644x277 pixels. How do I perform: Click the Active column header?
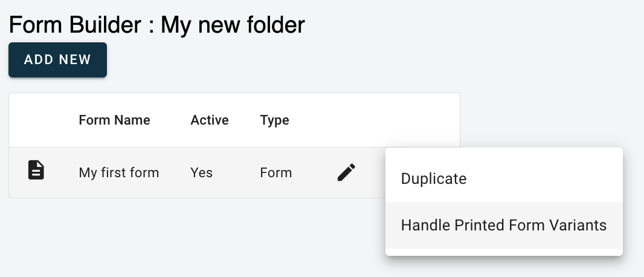tap(210, 120)
